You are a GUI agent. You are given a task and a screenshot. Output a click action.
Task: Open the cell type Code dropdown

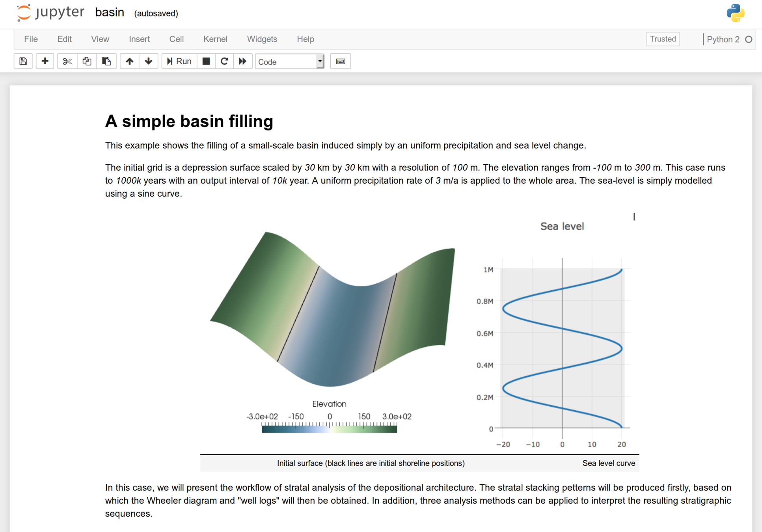tap(290, 62)
